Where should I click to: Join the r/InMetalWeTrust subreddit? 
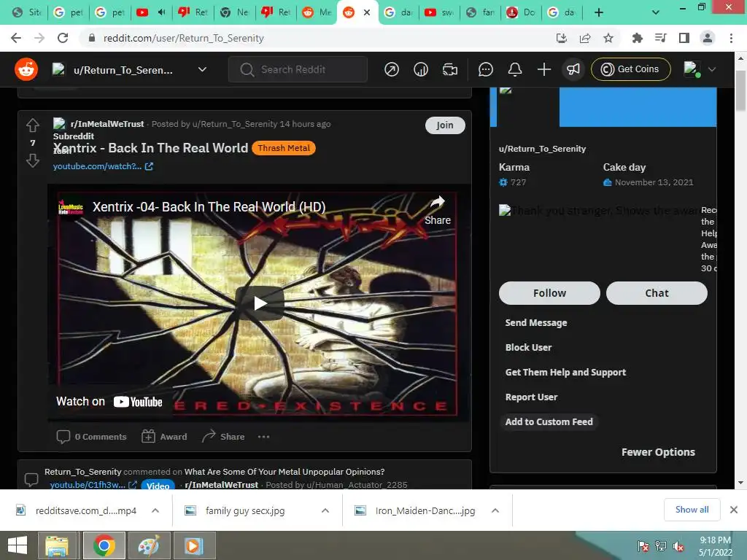445,125
